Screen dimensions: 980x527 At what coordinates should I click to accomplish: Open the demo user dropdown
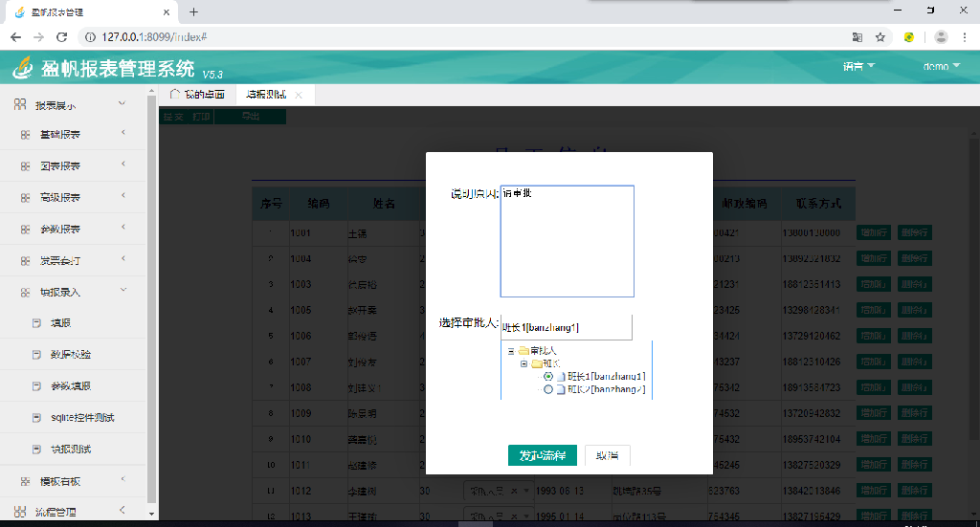click(x=941, y=67)
